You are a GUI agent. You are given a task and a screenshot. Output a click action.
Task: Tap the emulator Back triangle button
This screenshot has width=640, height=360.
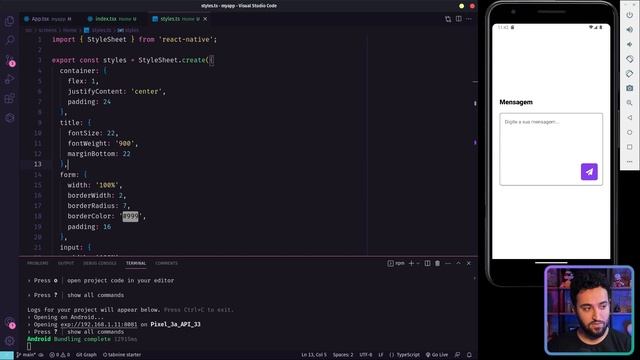coord(629,118)
